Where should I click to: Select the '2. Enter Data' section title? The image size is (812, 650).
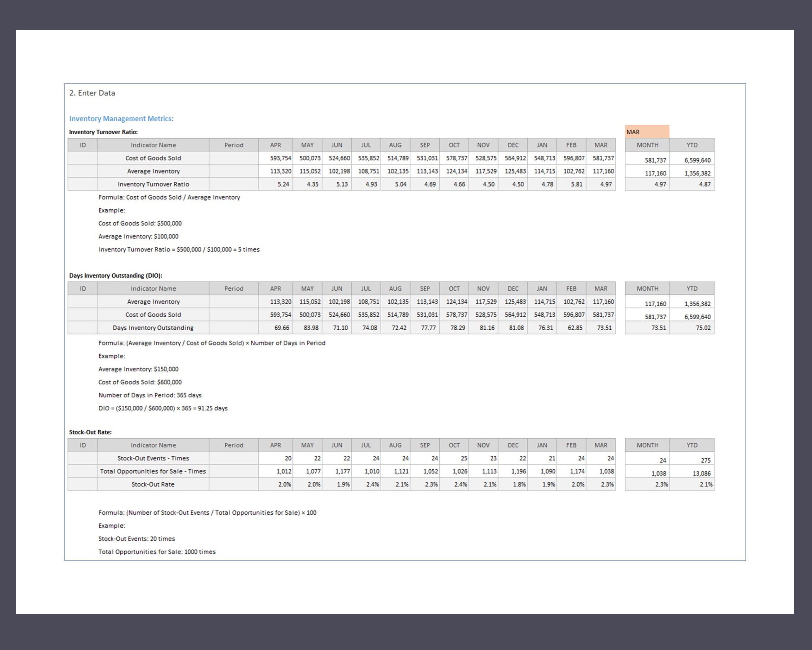[92, 93]
